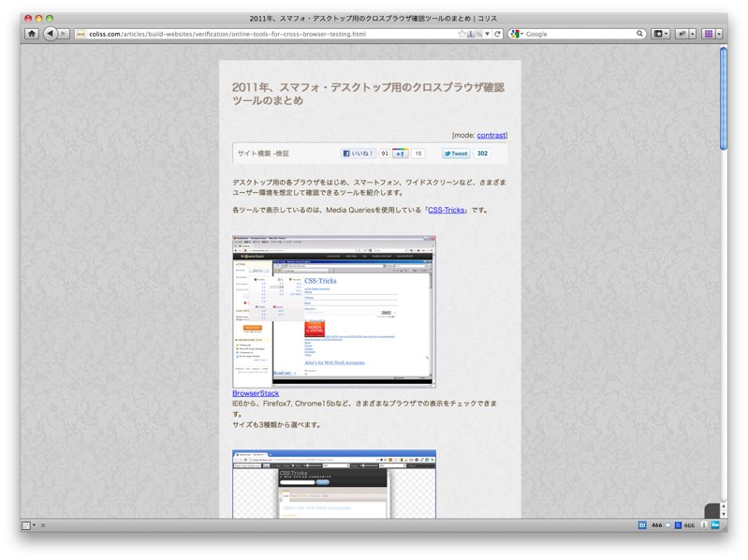Navigate forward with the forward arrow
Screen dimensions: 748x560
coord(64,34)
